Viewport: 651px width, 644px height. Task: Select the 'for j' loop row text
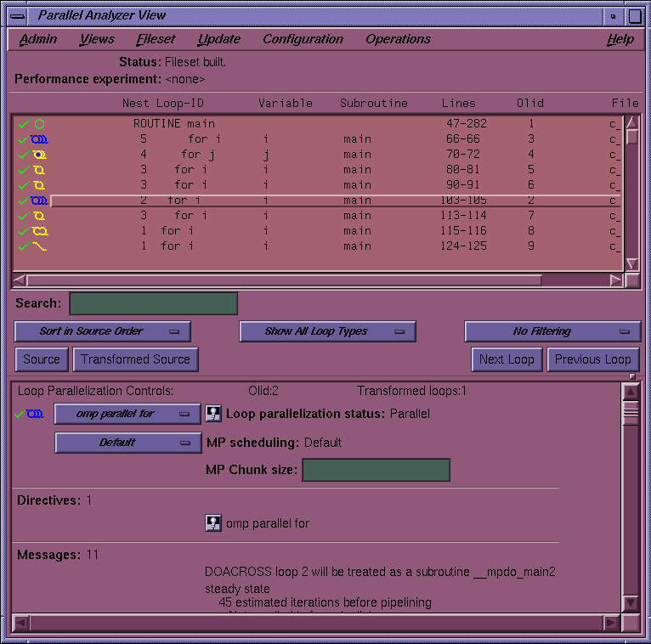click(198, 155)
